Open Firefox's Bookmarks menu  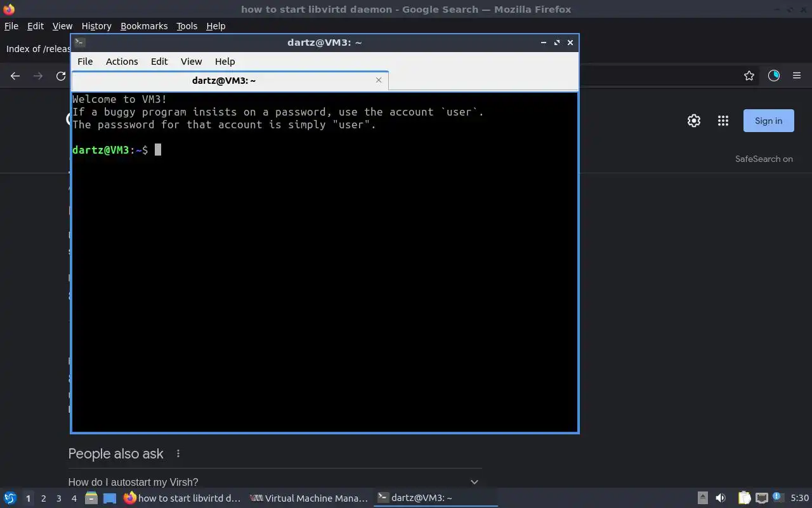[x=144, y=26]
